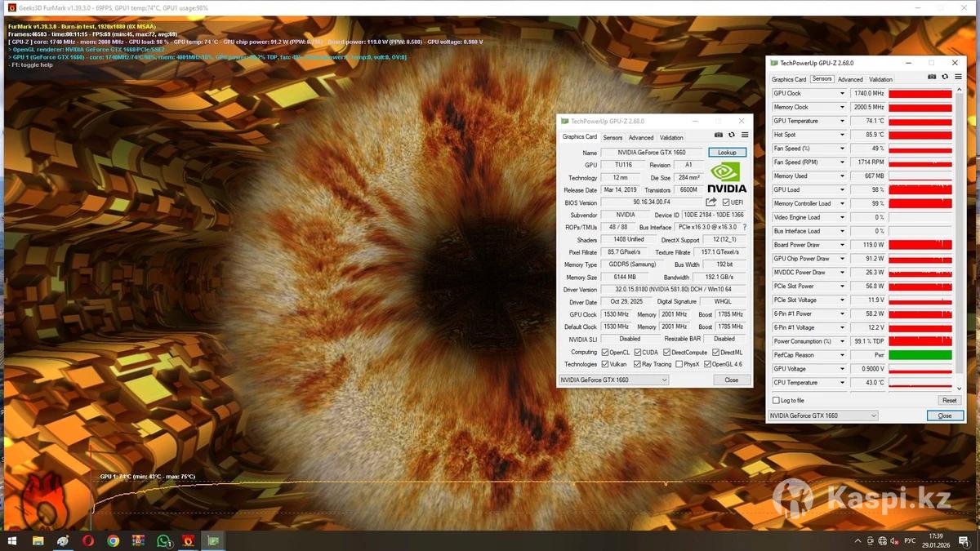Image resolution: width=980 pixels, height=551 pixels.
Task: Enable the Log to file checkbox
Action: pos(776,400)
